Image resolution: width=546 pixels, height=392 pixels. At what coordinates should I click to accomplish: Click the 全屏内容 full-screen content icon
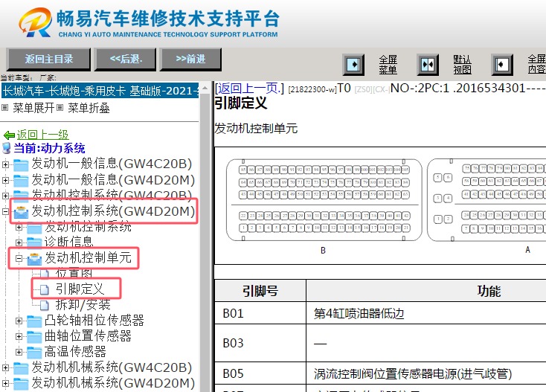tap(502, 65)
